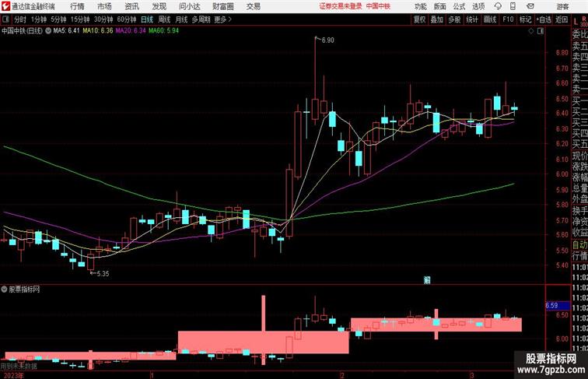Click the 5.35 low price label

103,274
